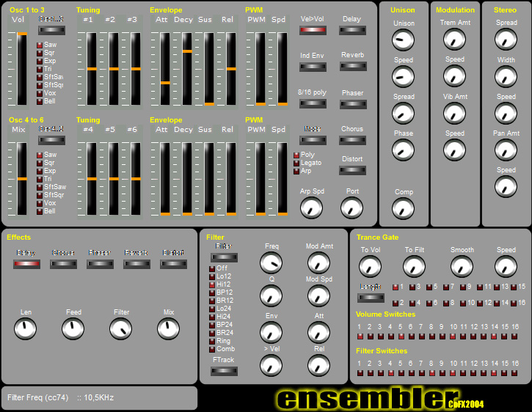The image size is (532, 412).
Task: Enable the Delay effect at top right
Action: (352, 30)
